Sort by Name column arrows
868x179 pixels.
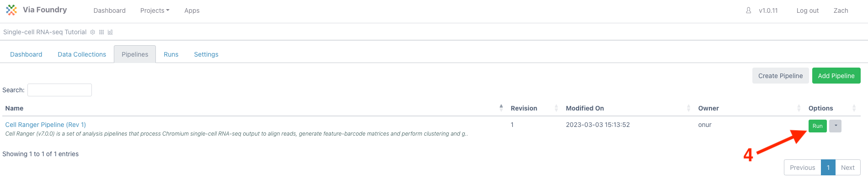501,108
